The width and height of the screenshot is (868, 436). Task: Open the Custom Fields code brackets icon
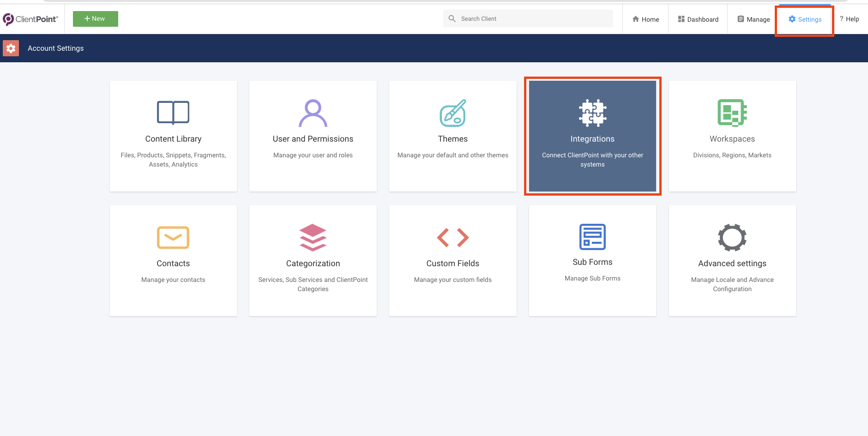click(453, 238)
